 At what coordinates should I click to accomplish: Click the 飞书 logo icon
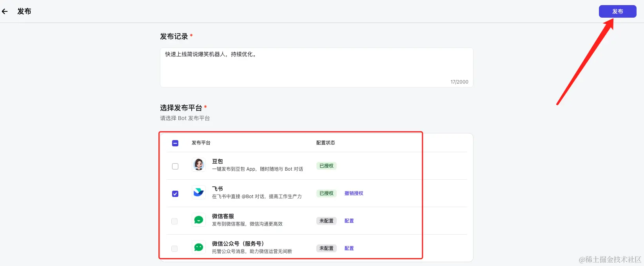(199, 192)
